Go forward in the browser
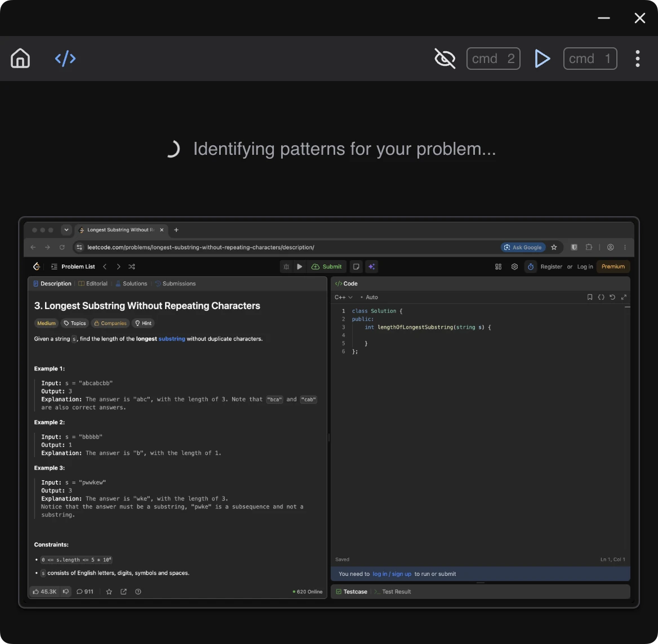The height and width of the screenshot is (644, 658). (47, 247)
